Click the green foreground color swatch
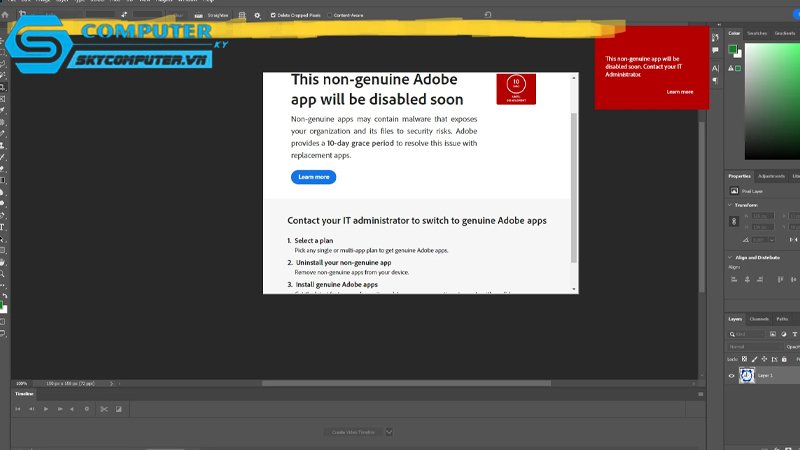This screenshot has width=800, height=450. click(733, 49)
